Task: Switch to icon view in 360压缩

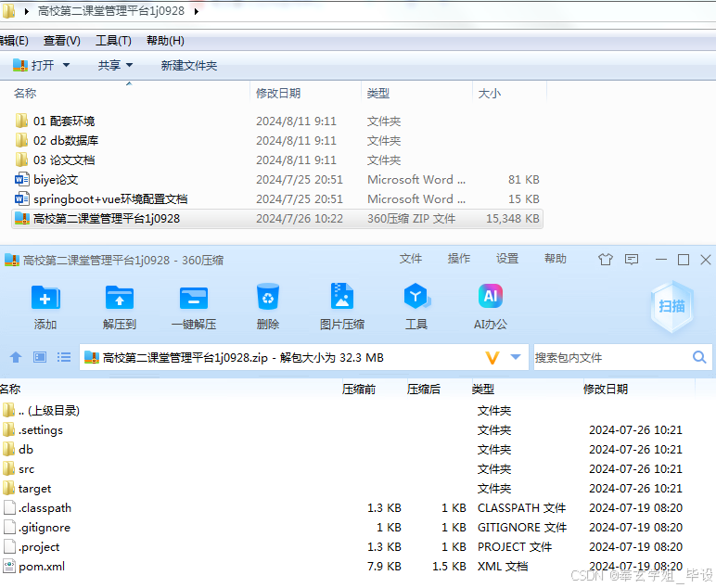Action: [40, 357]
